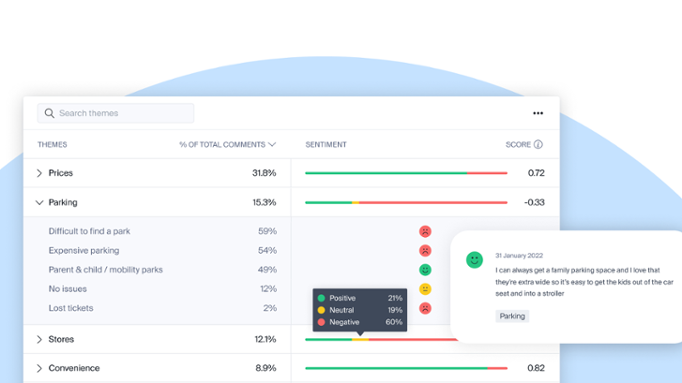Viewport: 682px width, 383px height.
Task: Select 'Parent & child / mobility parks' subtheme
Action: click(x=105, y=270)
